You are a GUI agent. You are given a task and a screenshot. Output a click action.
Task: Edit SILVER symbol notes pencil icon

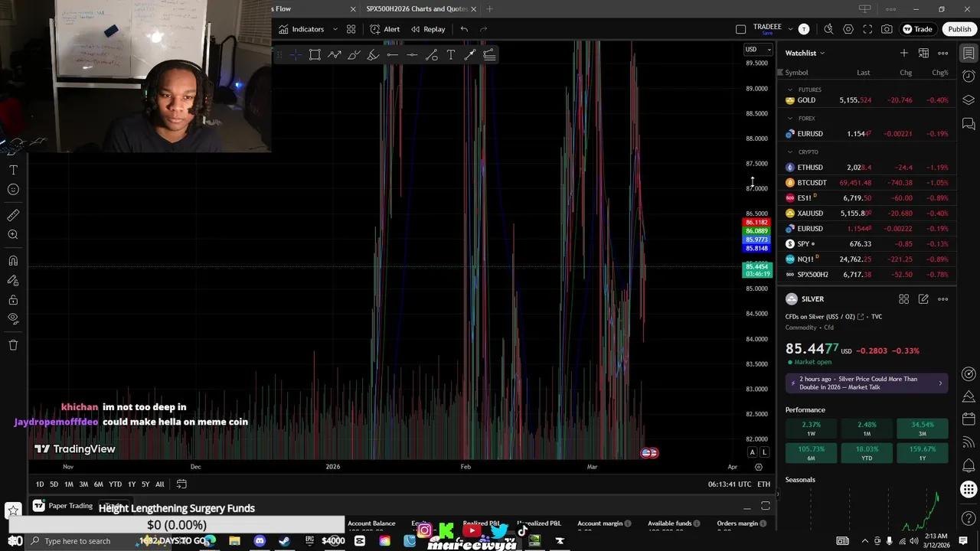(x=923, y=299)
